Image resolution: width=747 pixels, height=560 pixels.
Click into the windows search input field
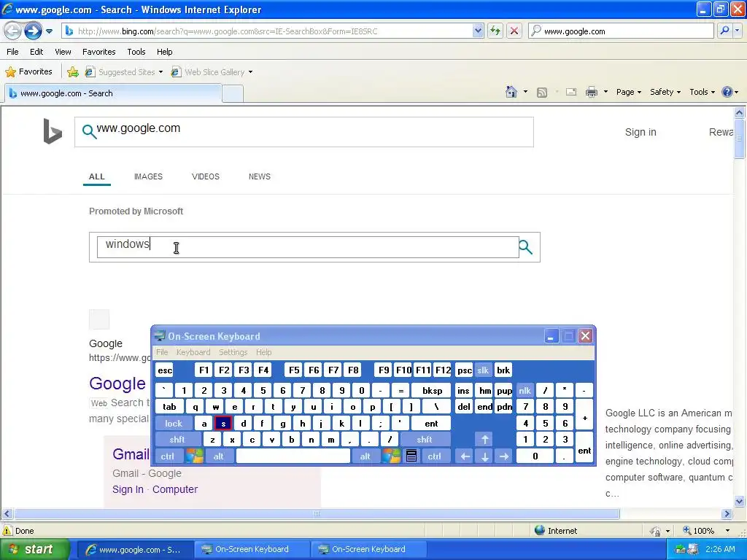[308, 247]
